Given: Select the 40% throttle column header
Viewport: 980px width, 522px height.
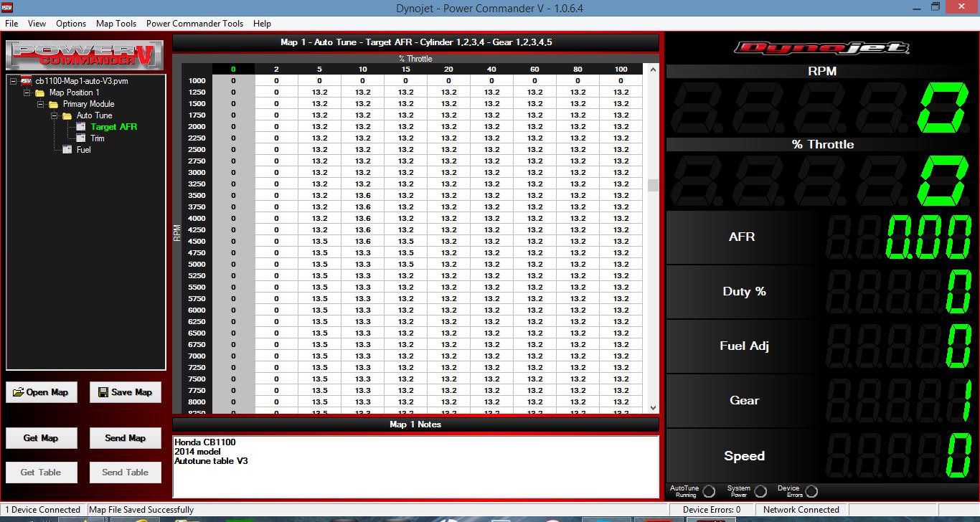Looking at the screenshot, I should click(491, 70).
